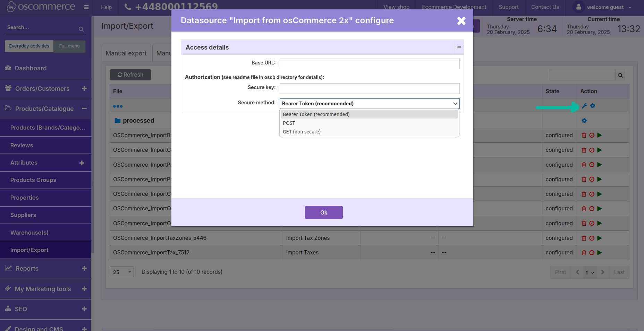Open the page number 1 dropdown
644x331 pixels.
click(590, 272)
